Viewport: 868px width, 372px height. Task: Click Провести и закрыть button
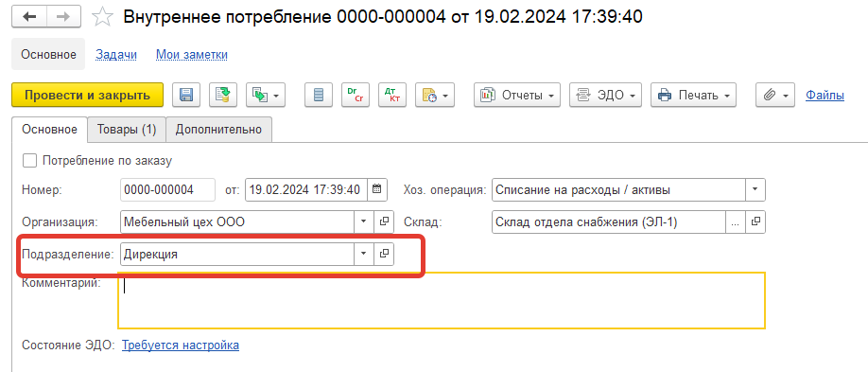88,95
